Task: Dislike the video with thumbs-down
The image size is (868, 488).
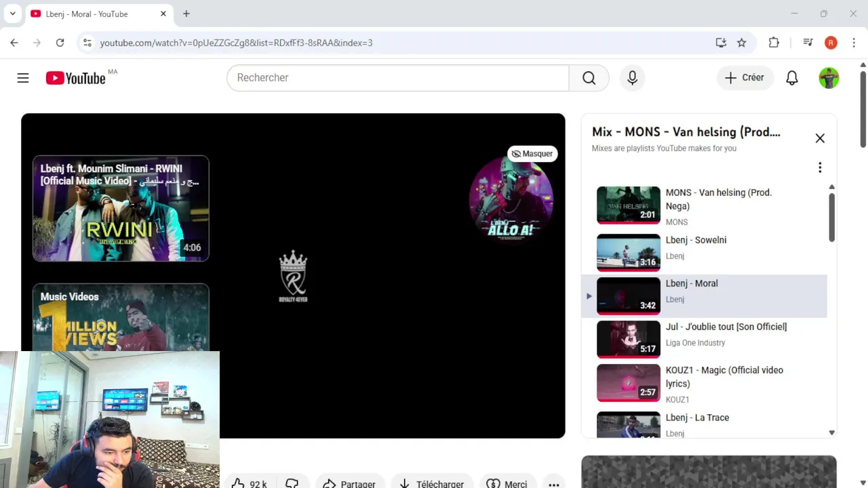Action: tap(292, 483)
